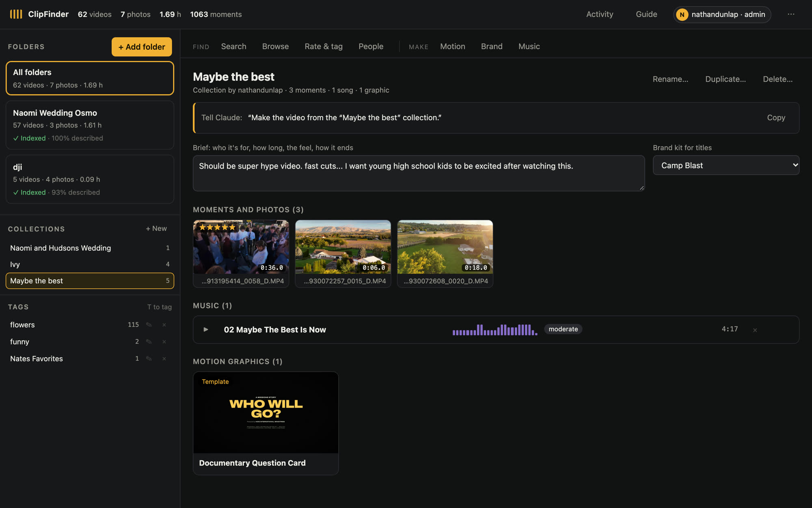Click Rename... for the collection
Screen dimensions: 812x508
point(670,79)
